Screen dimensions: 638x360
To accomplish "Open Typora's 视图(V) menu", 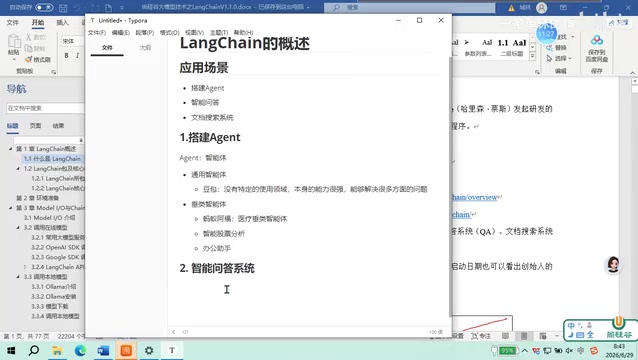I will (194, 33).
